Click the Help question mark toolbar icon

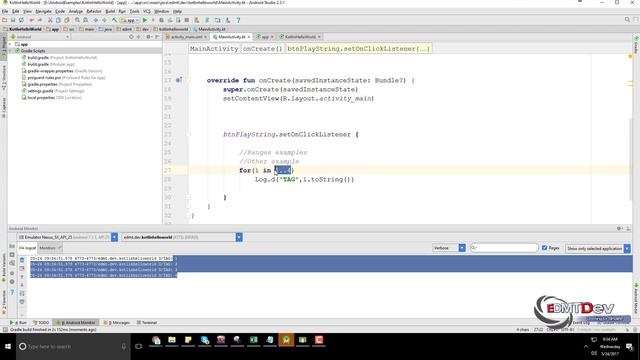238,20
